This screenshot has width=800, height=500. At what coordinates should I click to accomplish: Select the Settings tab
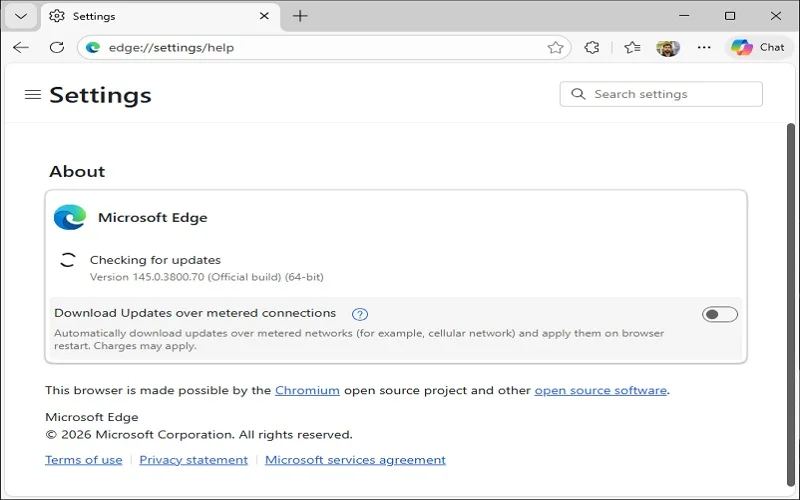tap(160, 16)
